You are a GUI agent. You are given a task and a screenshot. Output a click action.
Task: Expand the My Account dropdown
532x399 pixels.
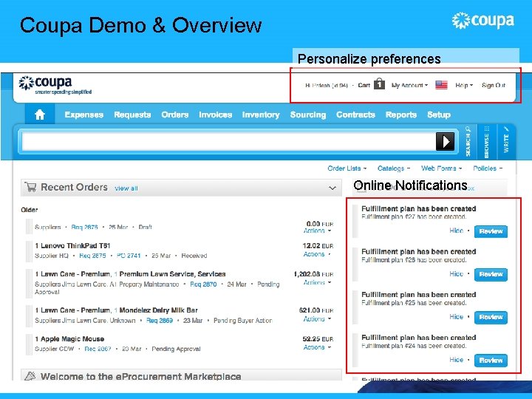coord(409,85)
